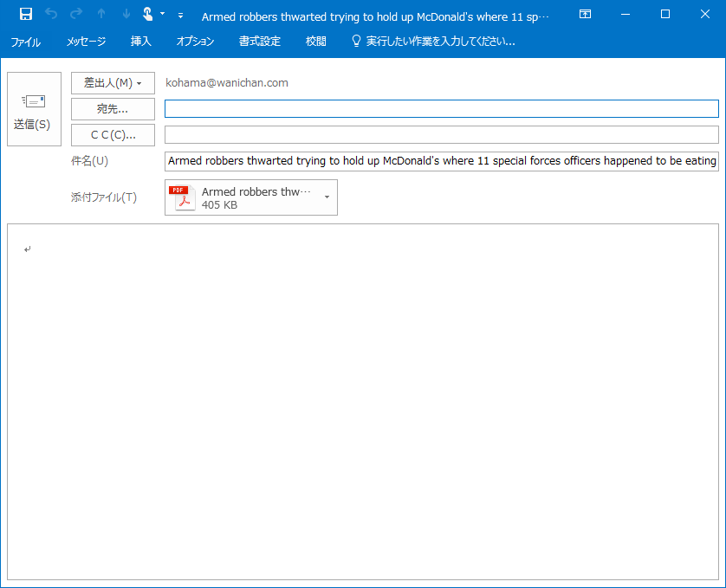Click the Undo arrow icon
Screen dimensions: 726x588
click(51, 15)
